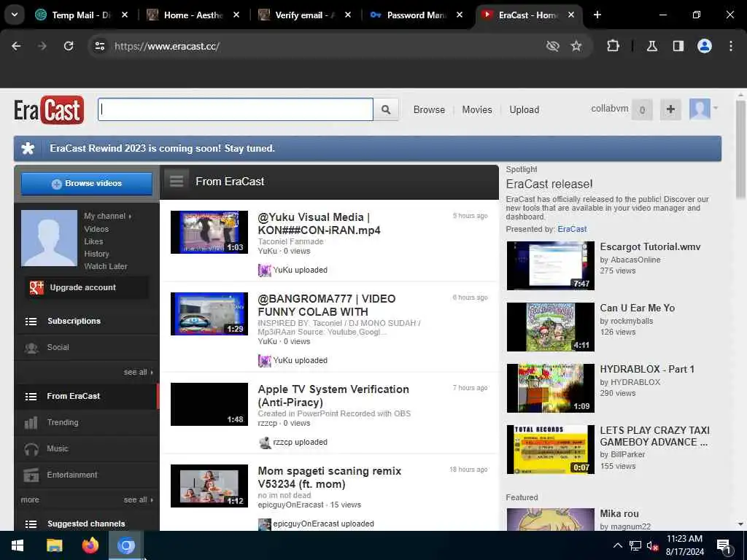747x560 pixels.
Task: Click EraCast presenter link in Spotlight
Action: point(572,229)
